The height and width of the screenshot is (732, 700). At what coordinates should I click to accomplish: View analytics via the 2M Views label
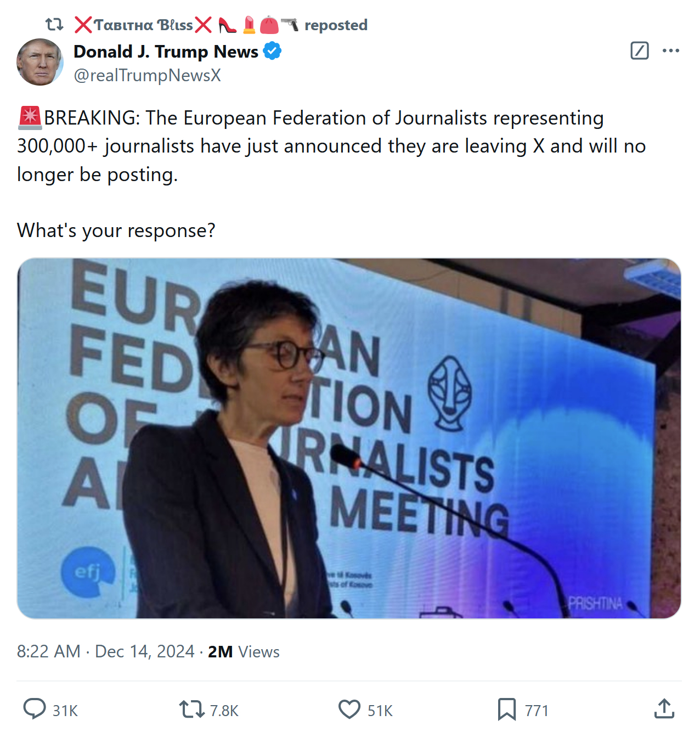(244, 651)
